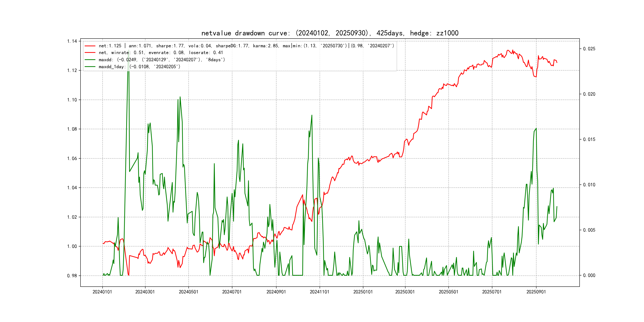Click the 20240101 x-axis tick label

(102, 292)
